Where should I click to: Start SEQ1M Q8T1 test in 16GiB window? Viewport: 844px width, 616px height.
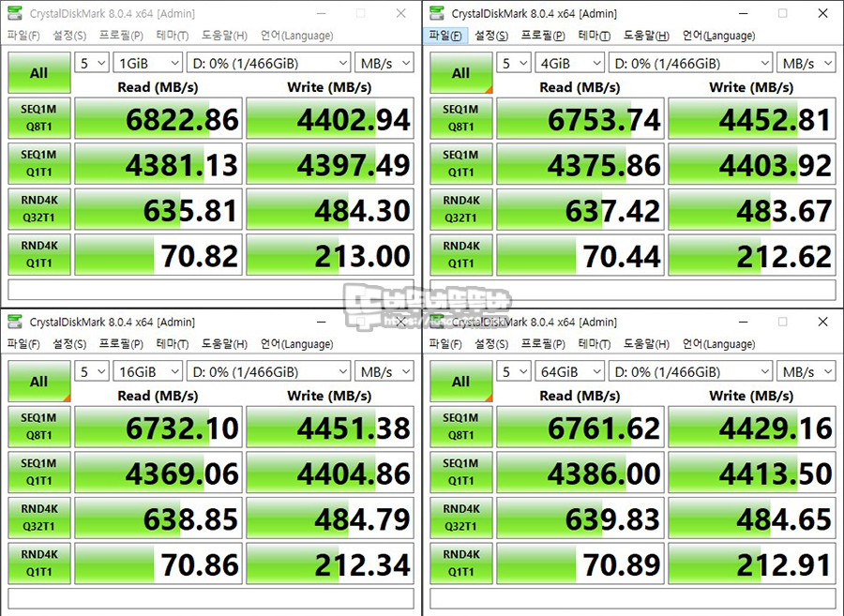(x=38, y=427)
